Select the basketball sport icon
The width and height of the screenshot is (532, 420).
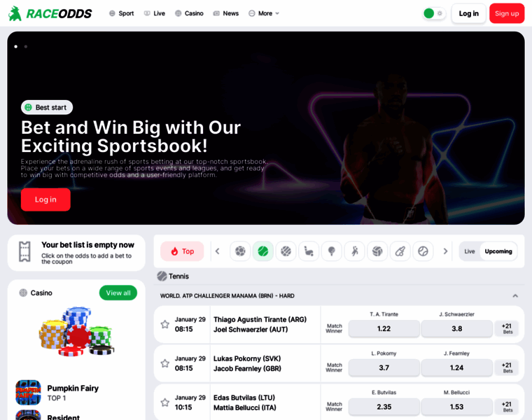coord(286,251)
